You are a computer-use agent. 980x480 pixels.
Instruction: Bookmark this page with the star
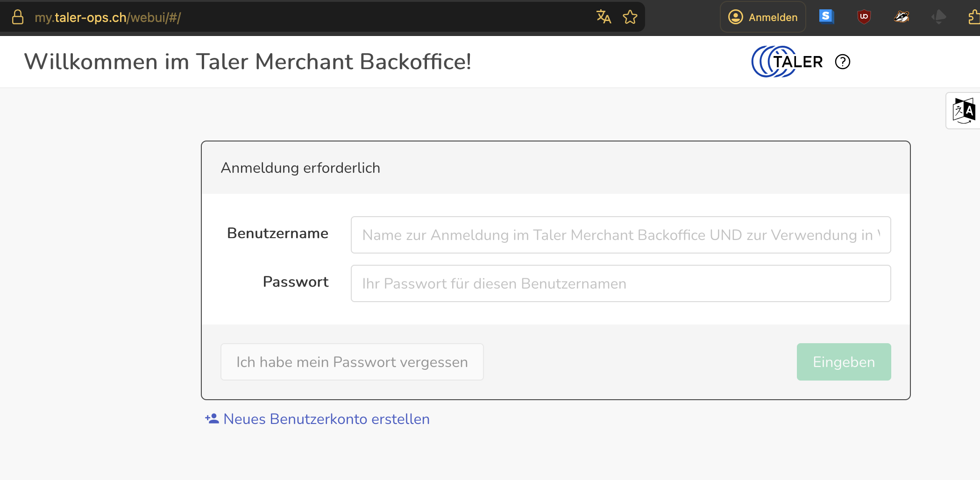[x=630, y=17]
